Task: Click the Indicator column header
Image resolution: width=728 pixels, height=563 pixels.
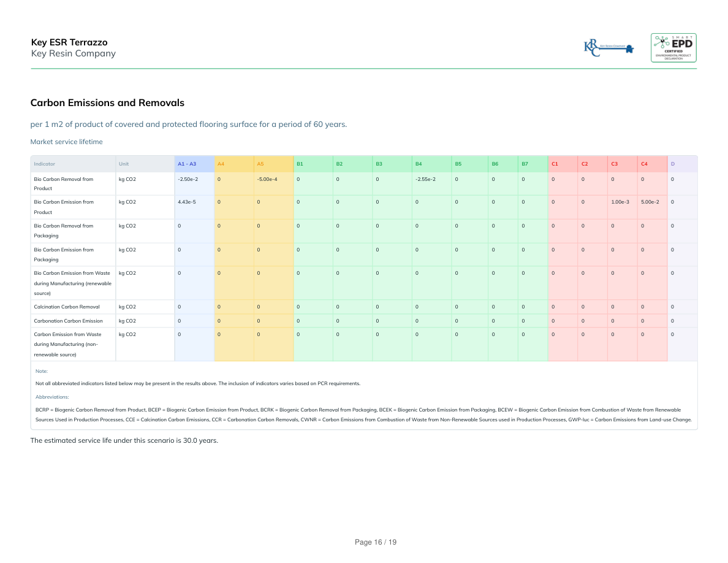Action: point(45,164)
